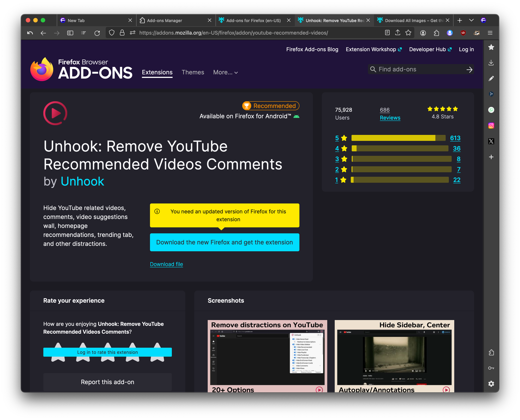Close the Add-ons Manager tab

coord(210,20)
